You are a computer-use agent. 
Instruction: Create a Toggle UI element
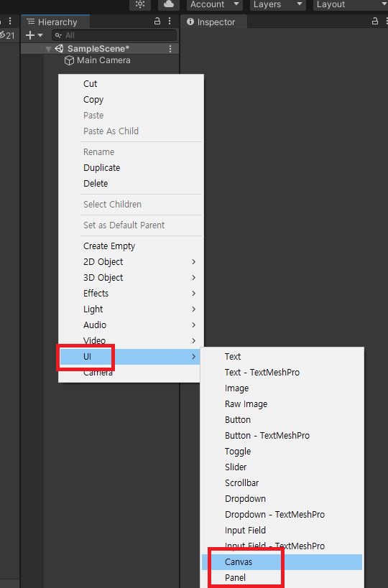pos(282,451)
